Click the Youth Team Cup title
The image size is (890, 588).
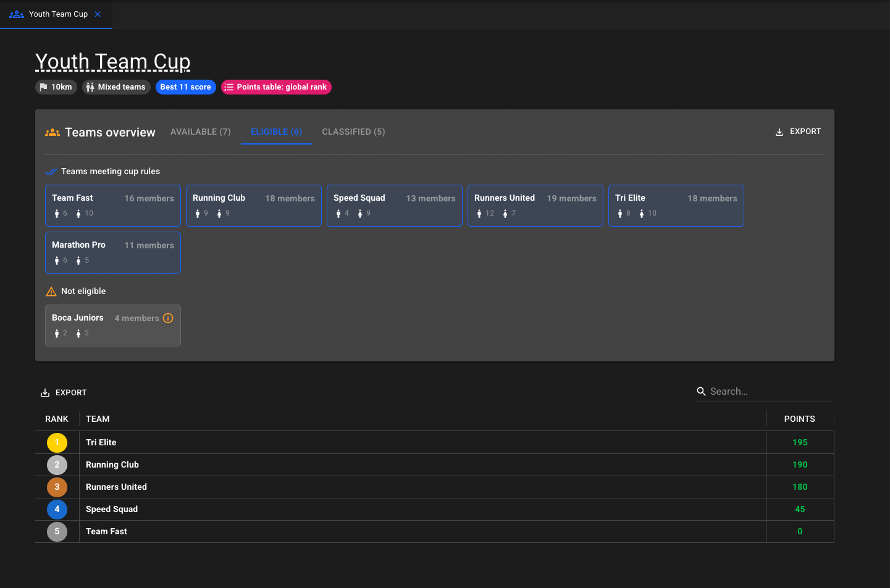click(112, 62)
